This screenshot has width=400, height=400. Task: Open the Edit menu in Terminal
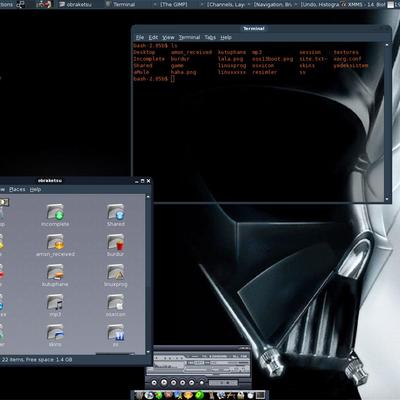pyautogui.click(x=153, y=37)
